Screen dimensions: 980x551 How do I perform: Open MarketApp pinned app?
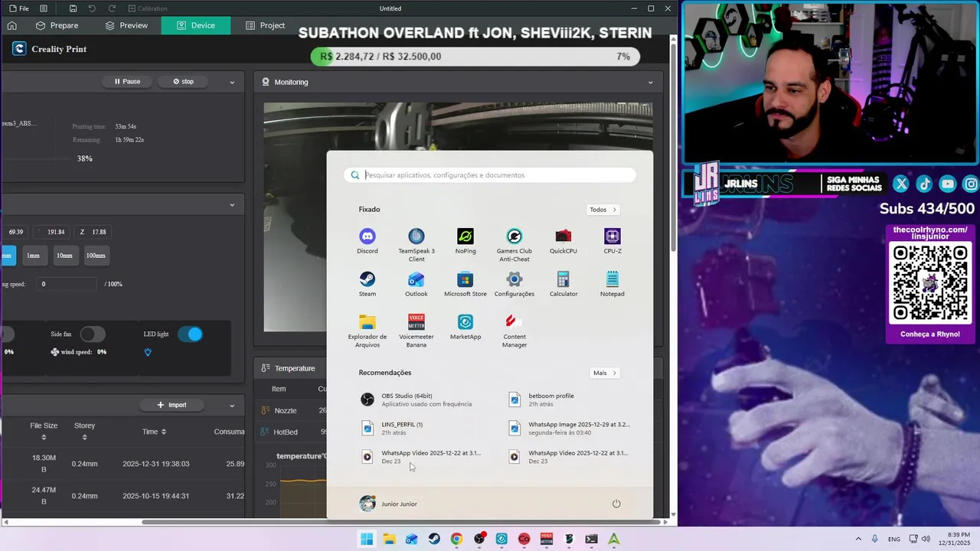point(465,327)
